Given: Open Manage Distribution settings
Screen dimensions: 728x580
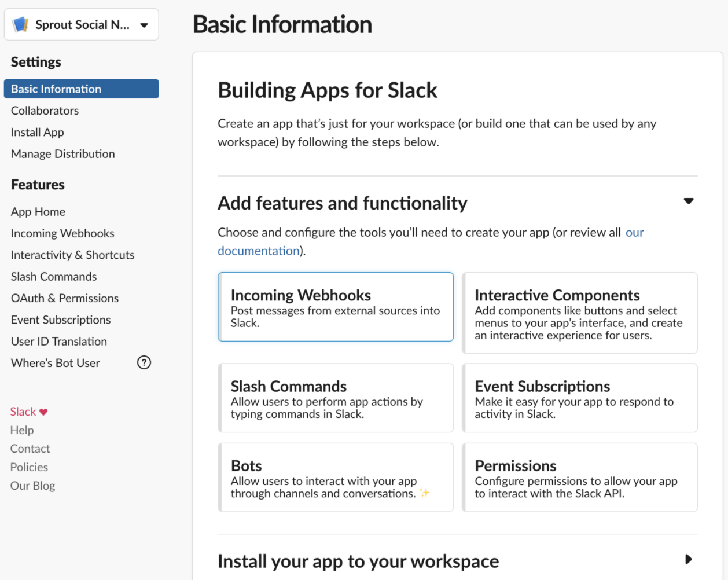Looking at the screenshot, I should pyautogui.click(x=63, y=154).
